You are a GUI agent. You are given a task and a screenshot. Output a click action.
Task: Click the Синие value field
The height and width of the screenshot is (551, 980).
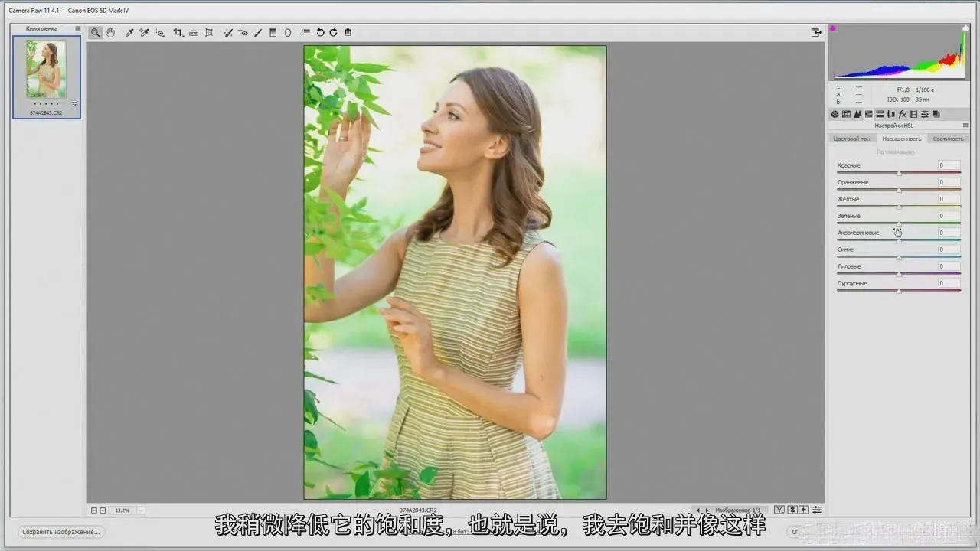(x=949, y=249)
